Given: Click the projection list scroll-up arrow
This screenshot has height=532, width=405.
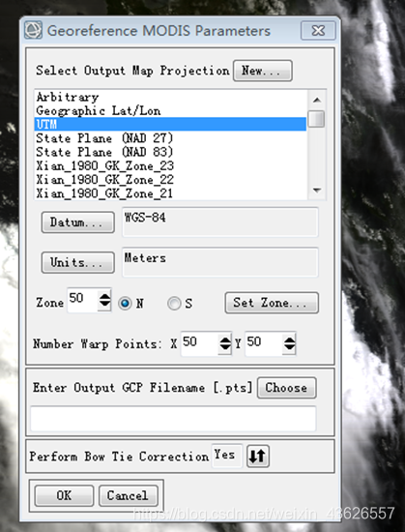Looking at the screenshot, I should coord(317,100).
